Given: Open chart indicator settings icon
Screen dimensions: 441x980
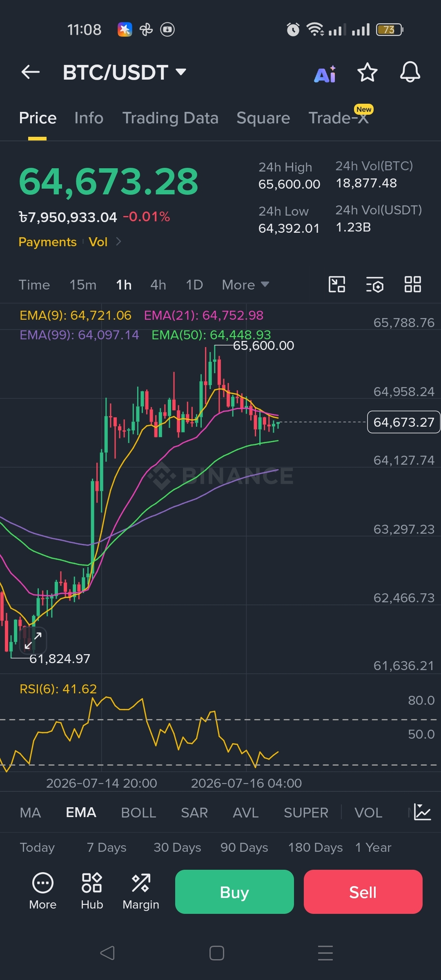Looking at the screenshot, I should click(x=374, y=285).
